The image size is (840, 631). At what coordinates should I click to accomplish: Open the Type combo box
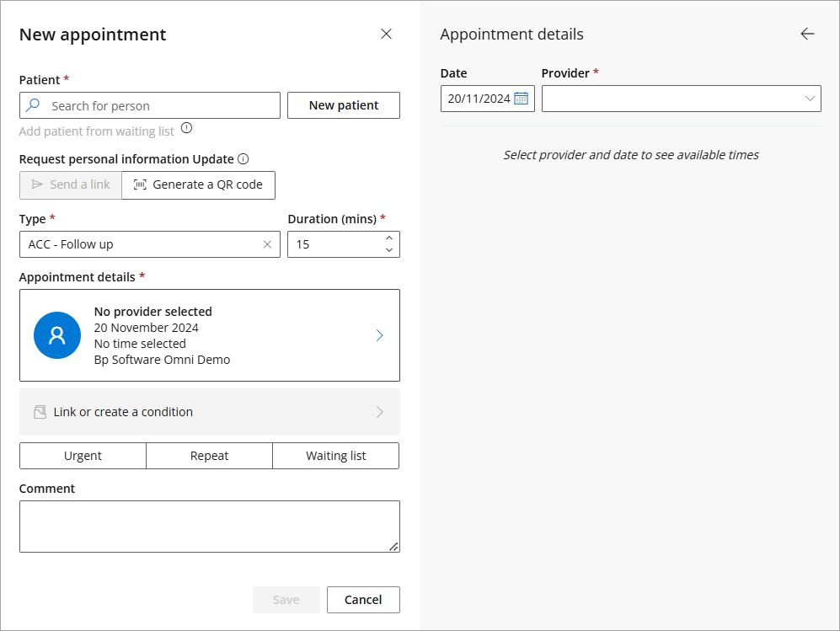[x=150, y=244]
